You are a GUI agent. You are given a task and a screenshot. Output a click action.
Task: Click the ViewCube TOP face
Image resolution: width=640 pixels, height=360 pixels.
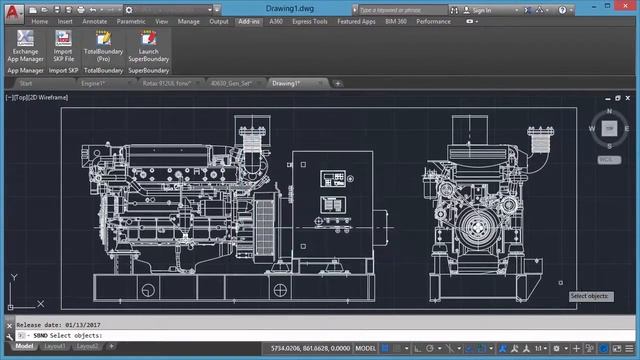coord(609,129)
